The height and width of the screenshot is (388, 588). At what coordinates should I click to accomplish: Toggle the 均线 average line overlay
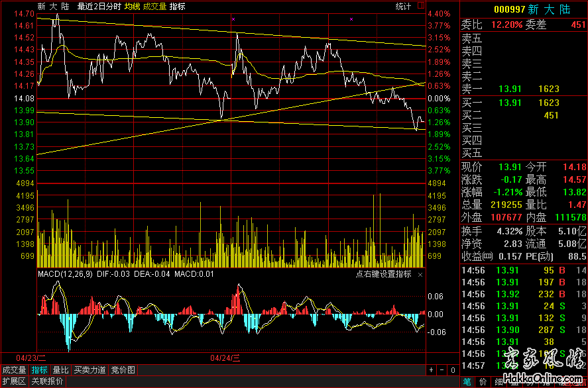coord(132,6)
